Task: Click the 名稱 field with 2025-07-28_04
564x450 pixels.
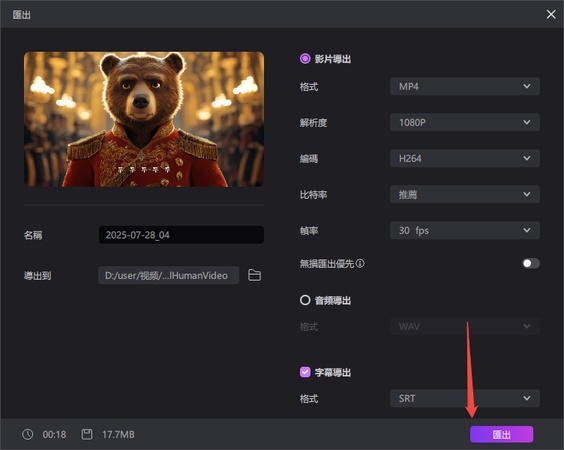Action: coord(181,235)
